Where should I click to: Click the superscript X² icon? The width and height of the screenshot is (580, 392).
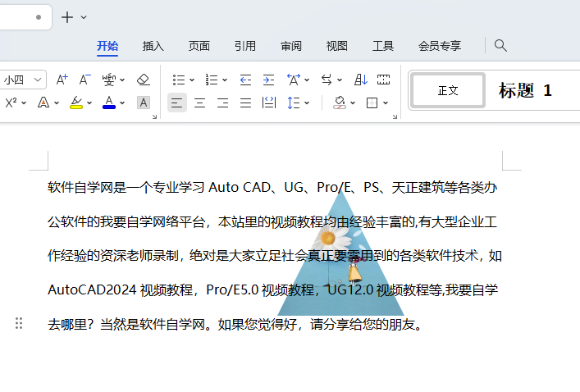(x=11, y=103)
